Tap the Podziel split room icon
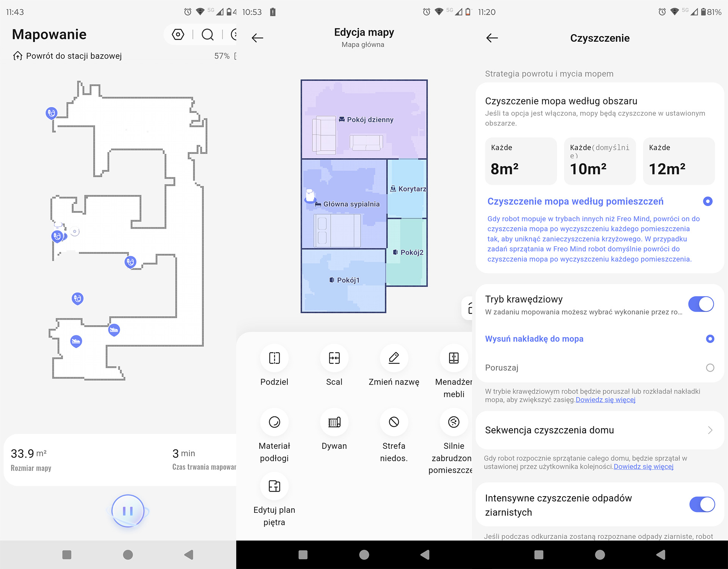Viewport: 728px width, 569px height. 274,358
